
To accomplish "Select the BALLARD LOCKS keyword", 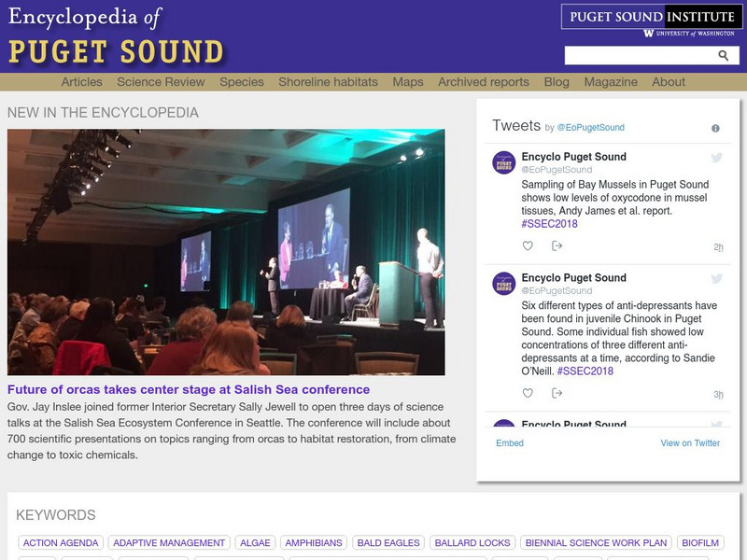I will (x=472, y=543).
